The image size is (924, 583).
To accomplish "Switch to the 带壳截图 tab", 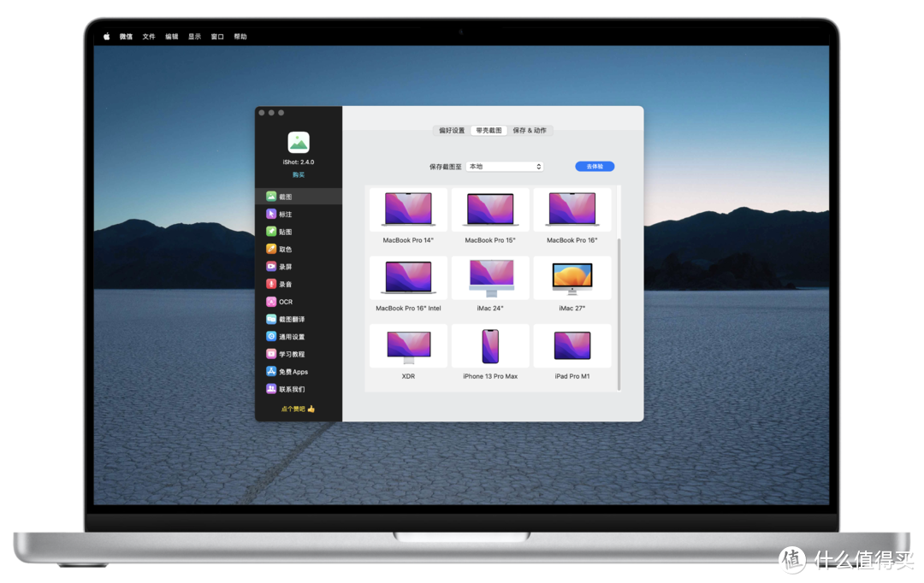I will 489,130.
